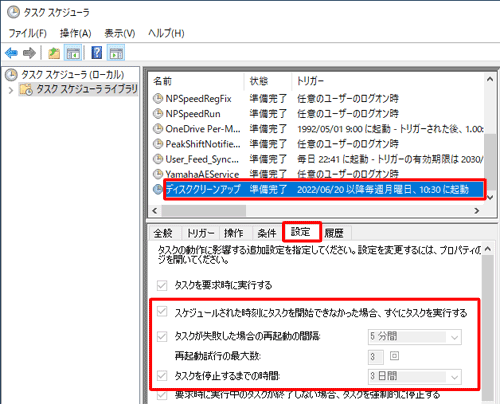The image size is (500, 404).
Task: Open the ヘルプ(H) menu
Action: (x=166, y=33)
